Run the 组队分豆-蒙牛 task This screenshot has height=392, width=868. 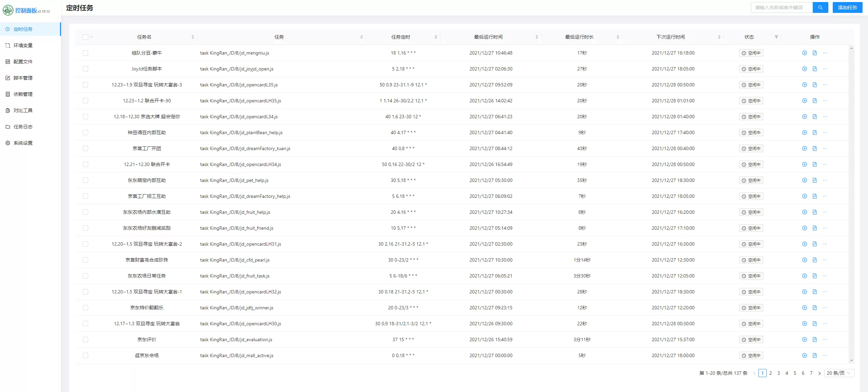(x=804, y=53)
